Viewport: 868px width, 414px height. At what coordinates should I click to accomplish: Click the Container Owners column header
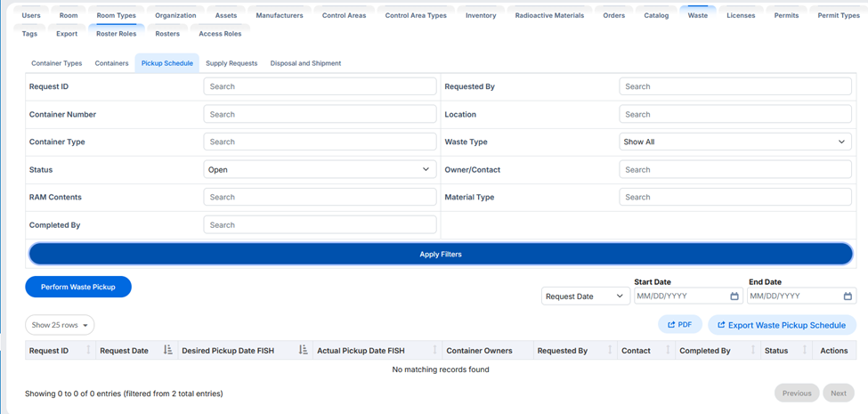(x=488, y=351)
